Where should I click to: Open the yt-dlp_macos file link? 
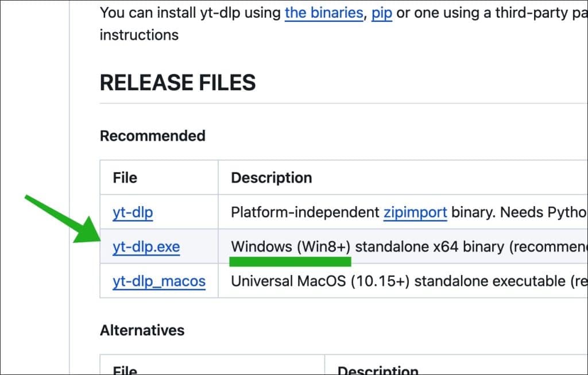pos(159,281)
